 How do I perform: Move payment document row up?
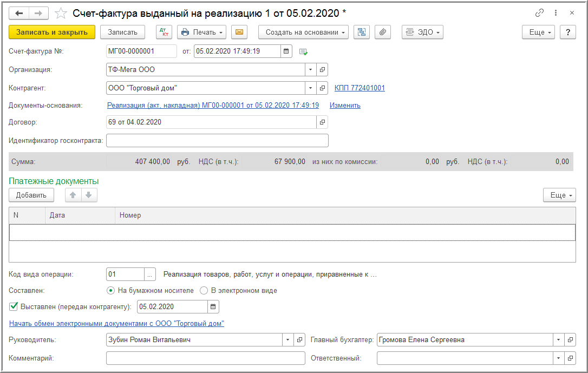(x=73, y=195)
